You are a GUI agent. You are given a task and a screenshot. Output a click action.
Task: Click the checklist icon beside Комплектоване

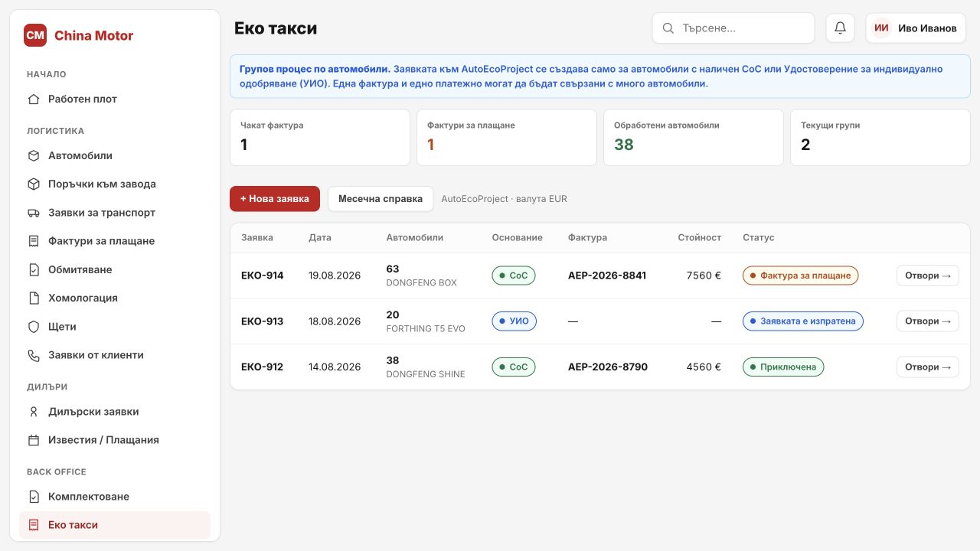click(x=34, y=497)
